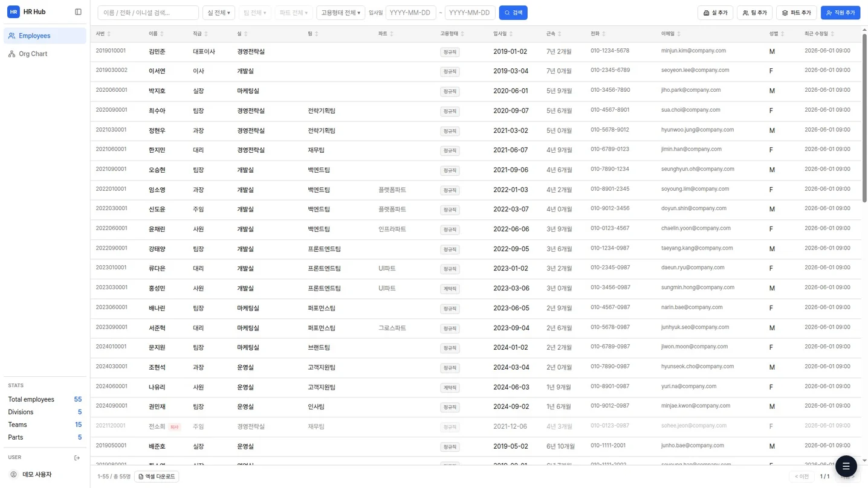868x488 pixels.
Task: Sort table by 성별 column
Action: (776, 34)
